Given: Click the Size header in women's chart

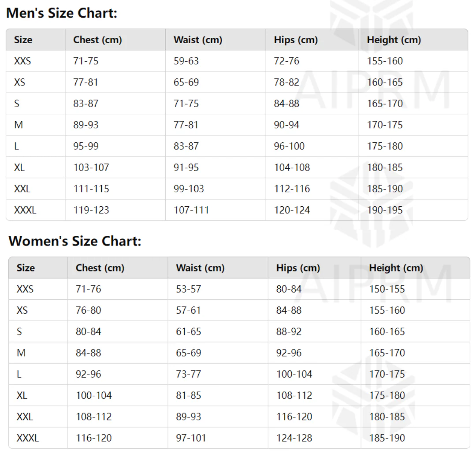Looking at the screenshot, I should (x=26, y=268).
